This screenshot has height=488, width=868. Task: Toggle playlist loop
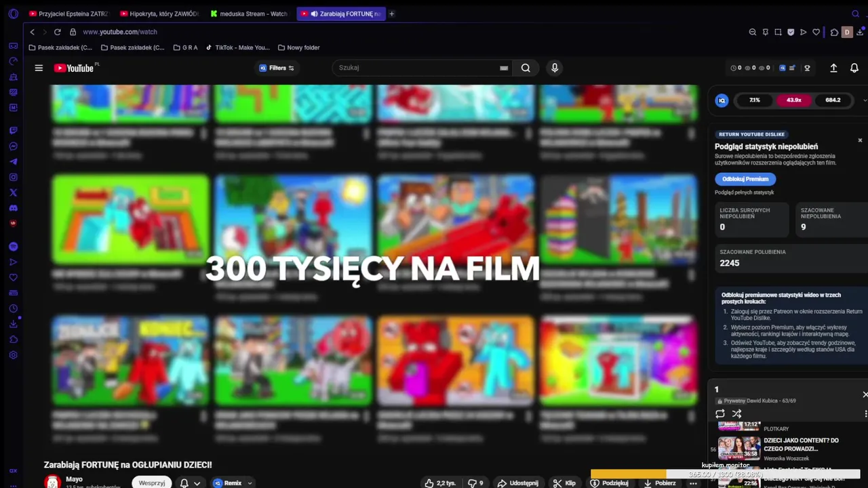click(720, 413)
